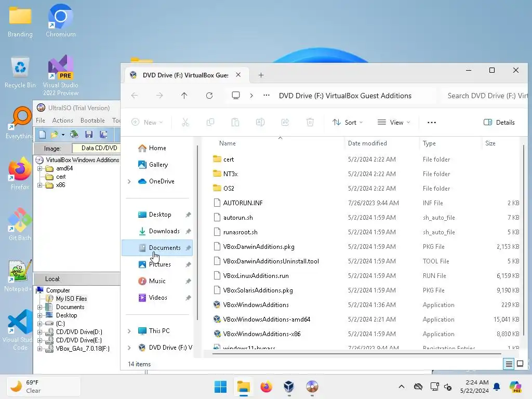Image resolution: width=532 pixels, height=399 pixels.
Task: Expand This PC in navigation pane
Action: pyautogui.click(x=129, y=331)
